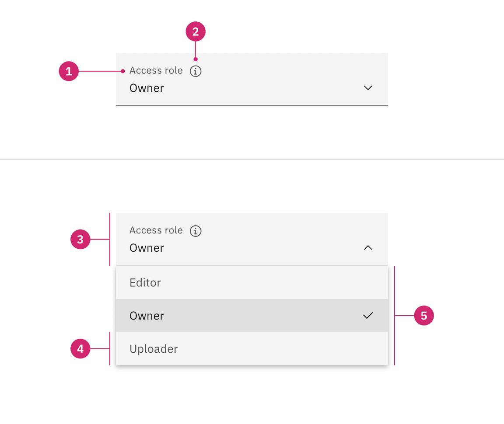Collapse the open dropdown using the up chevron
The width and height of the screenshot is (504, 424).
click(368, 248)
